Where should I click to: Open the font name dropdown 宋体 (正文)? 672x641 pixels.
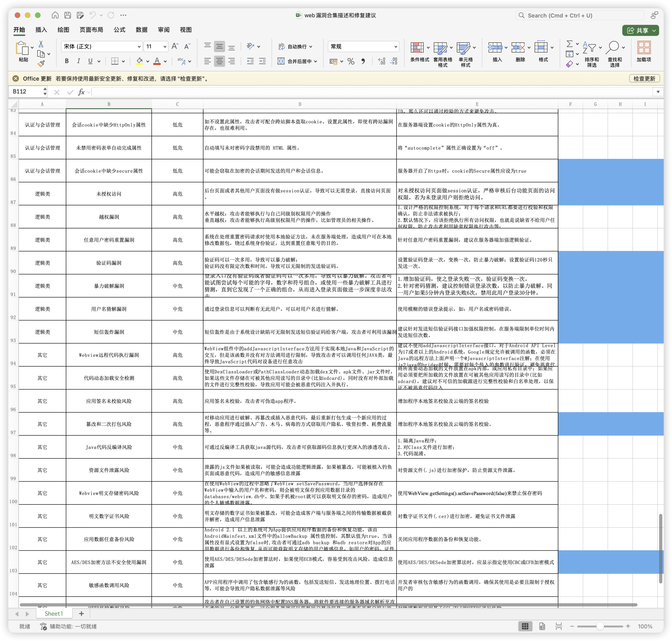tap(102, 46)
